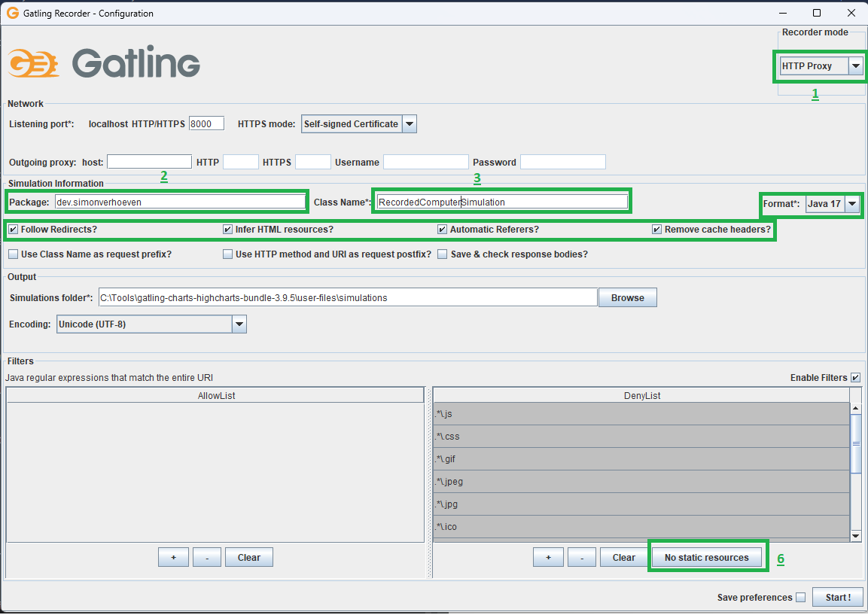Select the .*\.js DenyList row
The image size is (868, 615).
pyautogui.click(x=641, y=414)
